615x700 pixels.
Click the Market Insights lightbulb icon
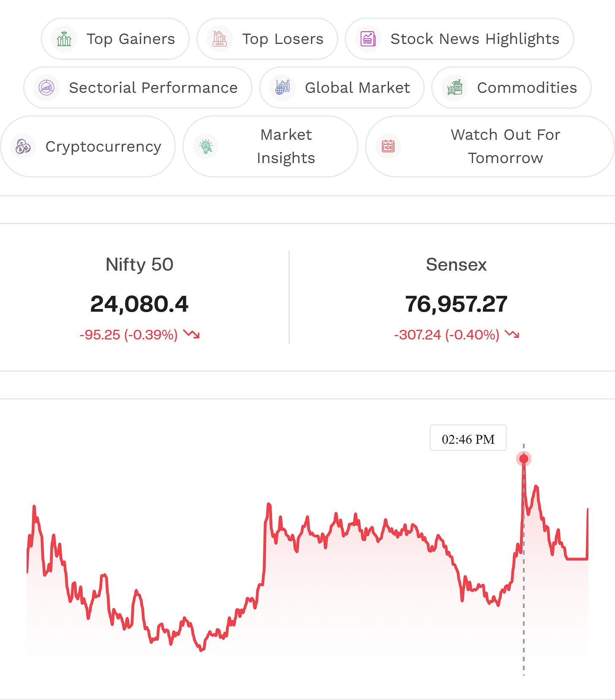pos(206,147)
